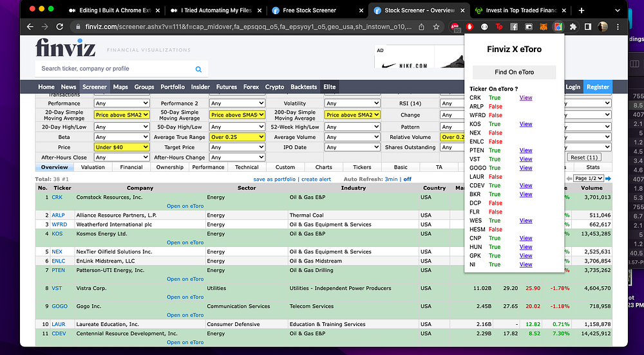The width and height of the screenshot is (644, 355).
Task: Click the share icon in address bar
Action: pyautogui.click(x=421, y=27)
